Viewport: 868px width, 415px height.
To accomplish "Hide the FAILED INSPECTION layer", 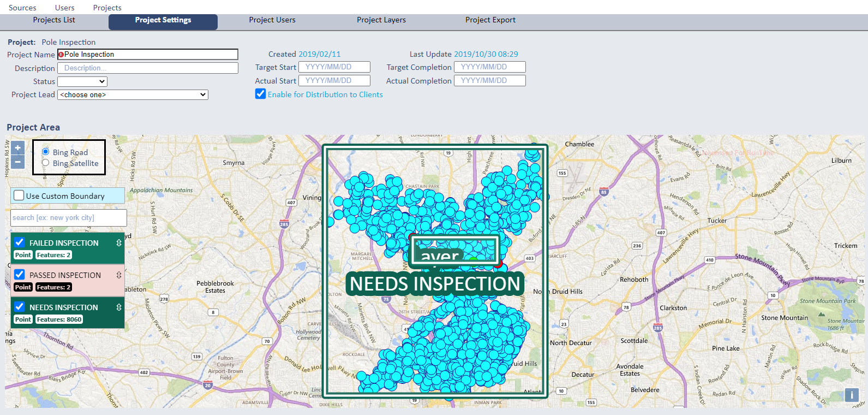I will click(20, 242).
